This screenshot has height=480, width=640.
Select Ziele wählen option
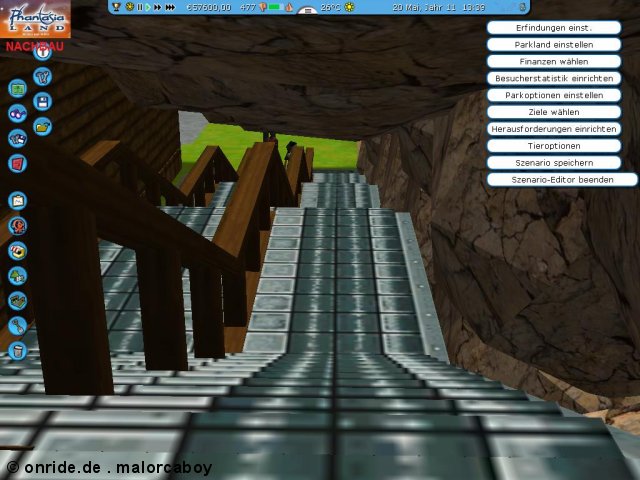point(554,112)
